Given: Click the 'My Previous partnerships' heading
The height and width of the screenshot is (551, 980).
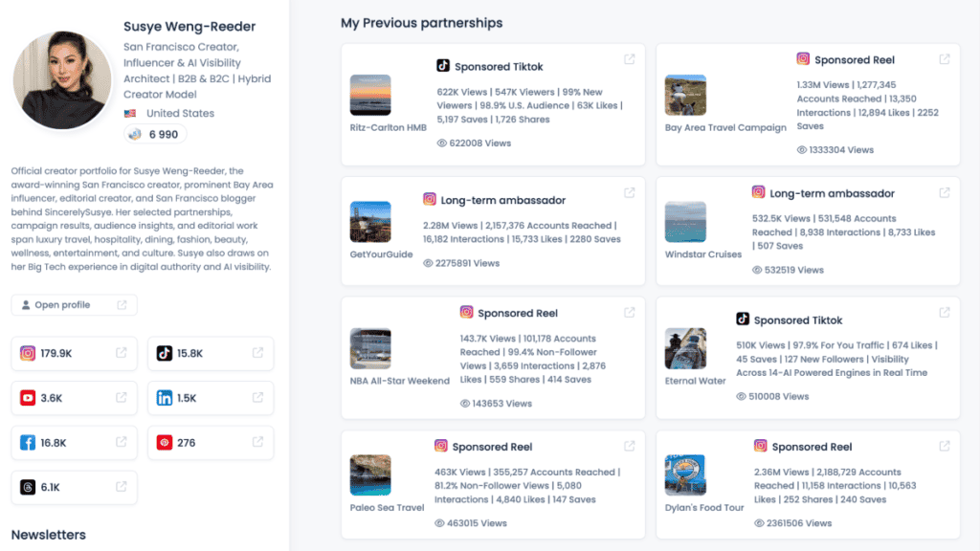Looking at the screenshot, I should tap(421, 23).
